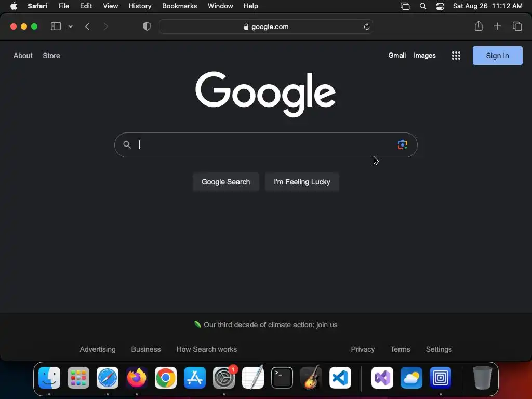Image resolution: width=532 pixels, height=399 pixels.
Task: Click the screen mirroring icon in the menu bar
Action: click(x=405, y=6)
